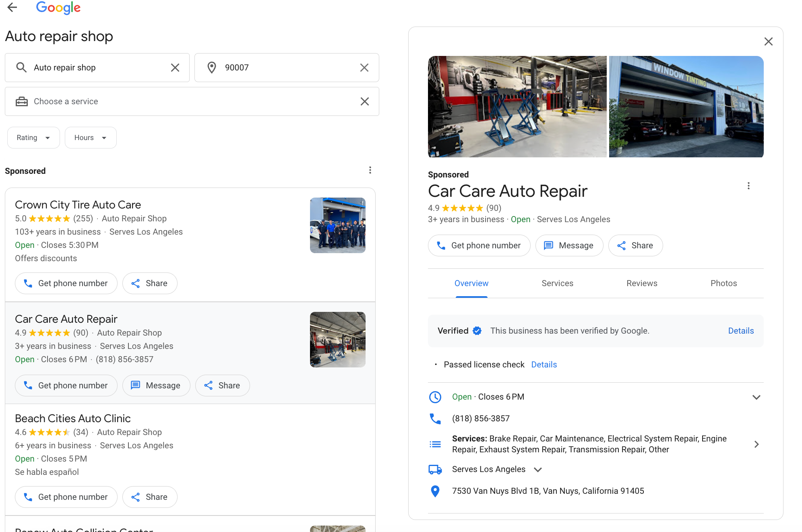Screen dimensions: 802x532
Task: Click the search magnifier icon
Action: (x=21, y=67)
